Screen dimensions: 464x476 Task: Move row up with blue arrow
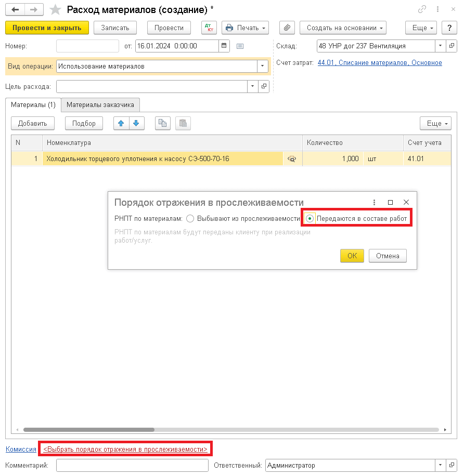tap(121, 123)
